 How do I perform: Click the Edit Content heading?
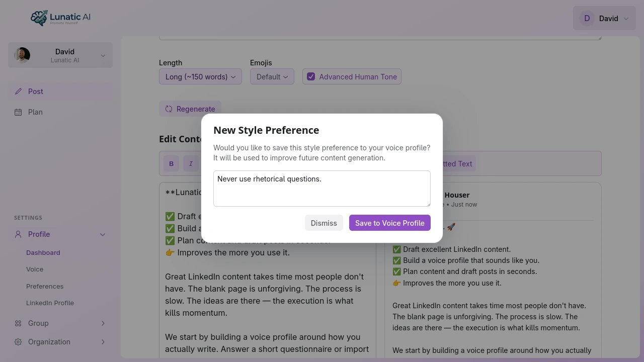(x=181, y=139)
